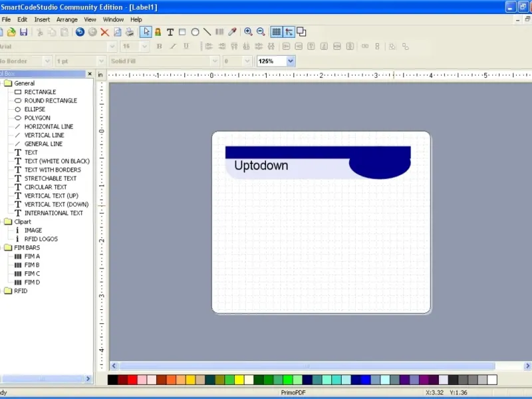Click the overlapping squares icon
Viewport: 532px width, 399px height.
pyautogui.click(x=301, y=32)
